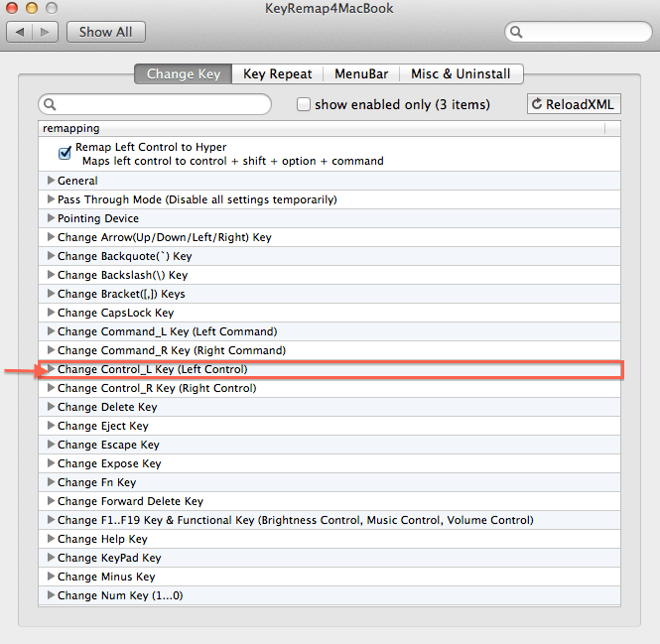
Task: Expand Change Control_L Key (Left Control)
Action: coord(50,369)
